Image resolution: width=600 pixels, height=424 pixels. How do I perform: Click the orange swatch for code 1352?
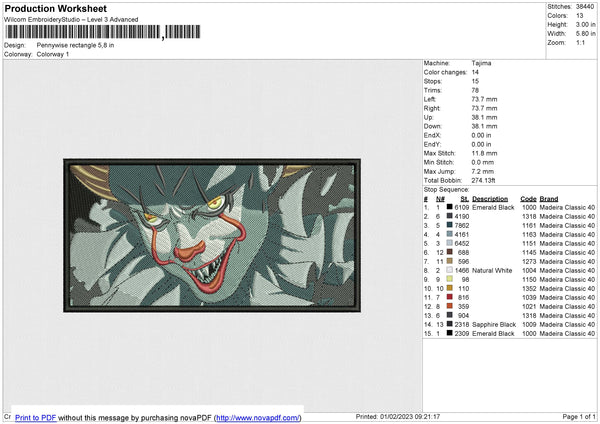(450, 288)
